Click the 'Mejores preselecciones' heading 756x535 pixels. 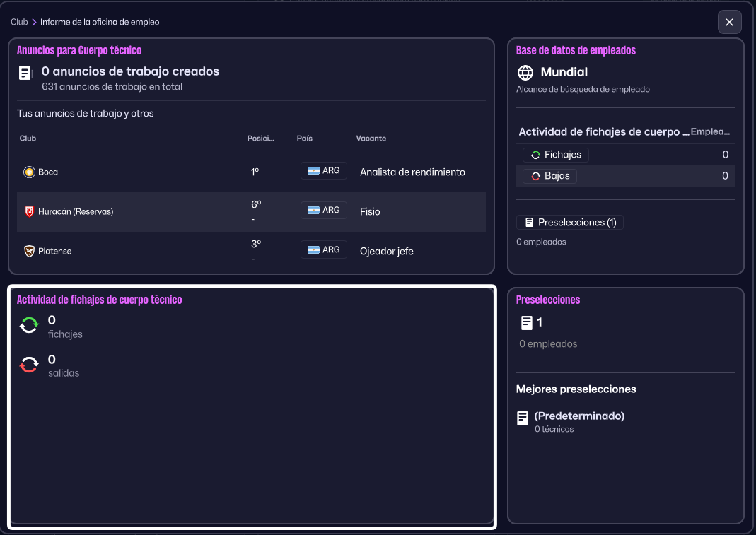point(576,389)
